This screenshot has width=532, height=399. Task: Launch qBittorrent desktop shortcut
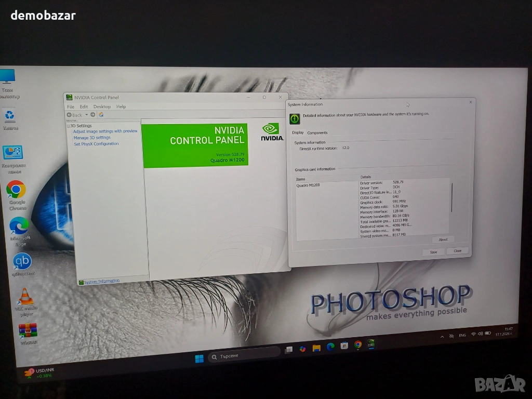[x=22, y=261]
